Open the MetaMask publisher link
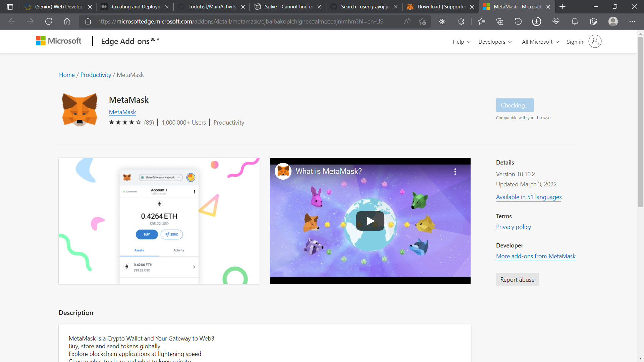This screenshot has height=362, width=644. pyautogui.click(x=122, y=112)
